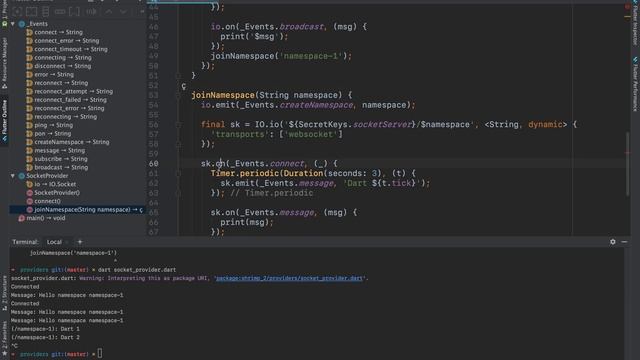The height and width of the screenshot is (360, 640).
Task: Close the Local terminal tab
Action: tap(67, 242)
